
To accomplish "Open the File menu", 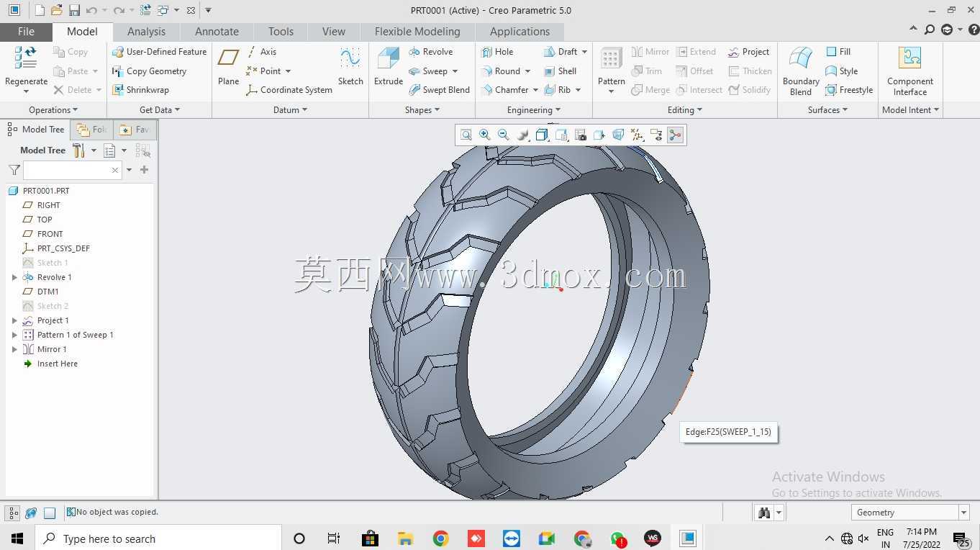I will point(26,32).
